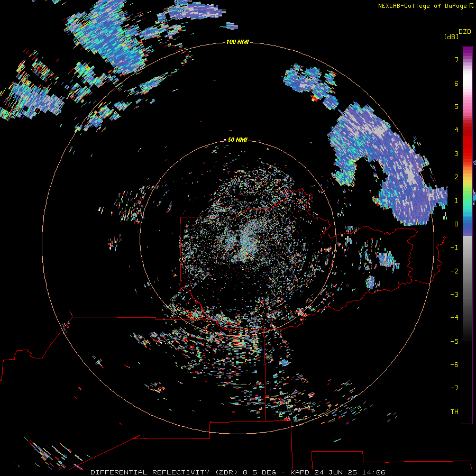Click the TH threshold label on legend
Viewport: 476px width, 476px height.
coord(454,412)
